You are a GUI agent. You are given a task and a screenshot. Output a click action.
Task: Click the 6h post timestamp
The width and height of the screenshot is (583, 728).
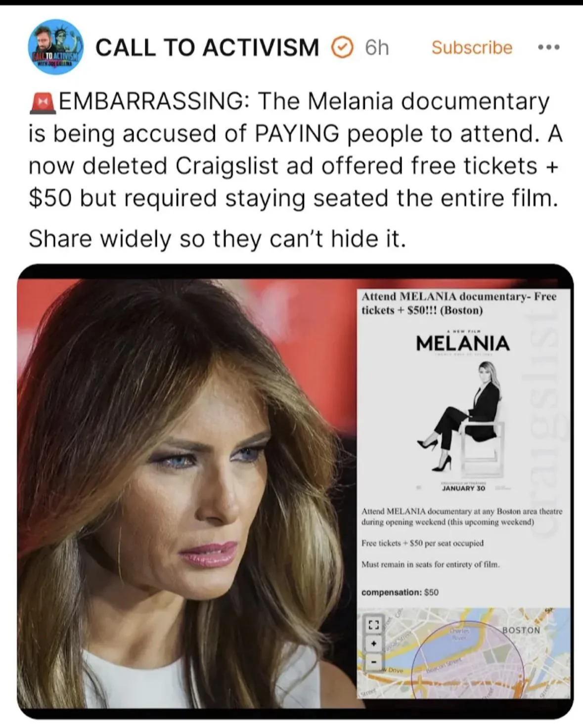click(377, 47)
